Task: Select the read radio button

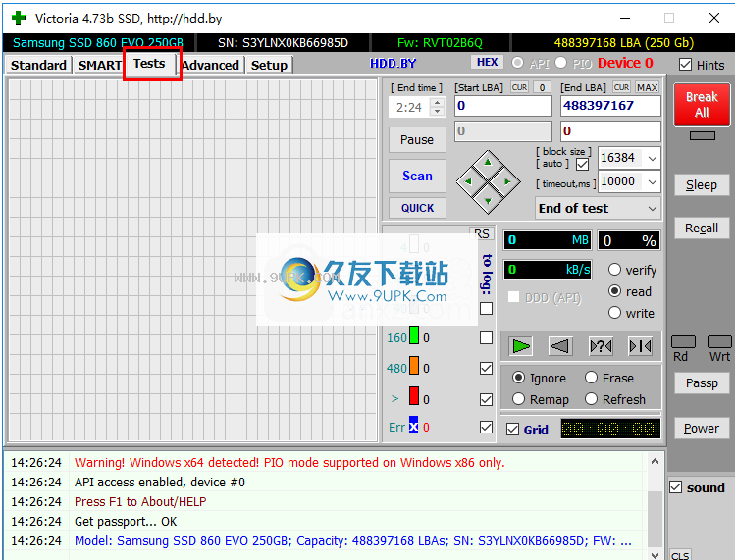Action: [614, 291]
